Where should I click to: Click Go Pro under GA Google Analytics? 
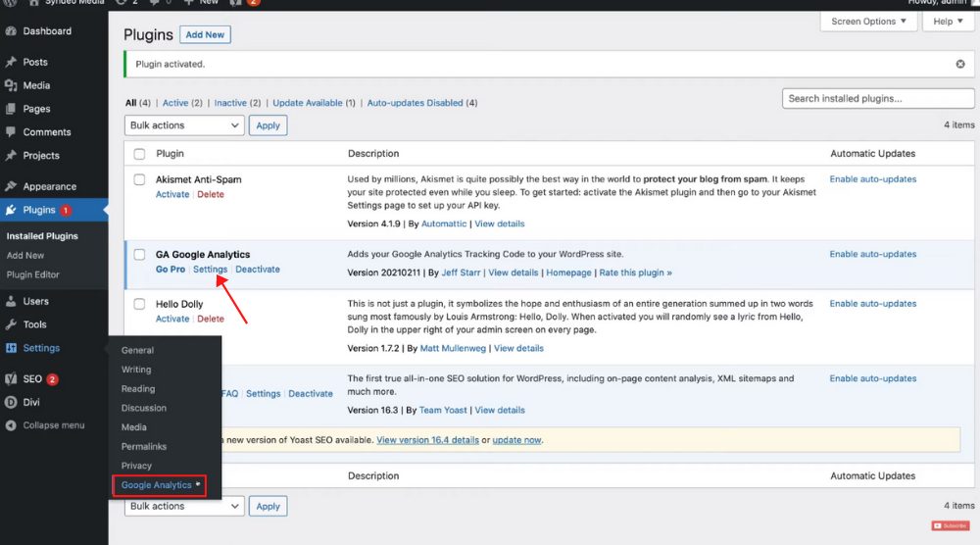point(171,270)
